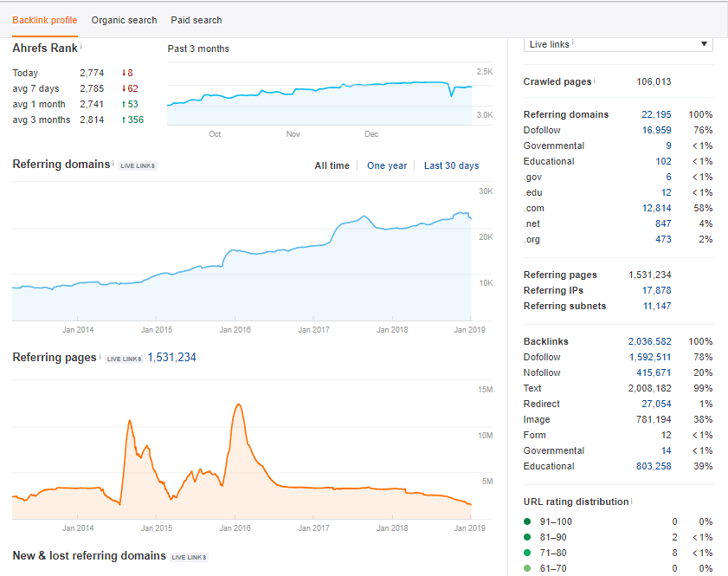Open the Live links dropdown
728x576 pixels.
pyautogui.click(x=618, y=44)
